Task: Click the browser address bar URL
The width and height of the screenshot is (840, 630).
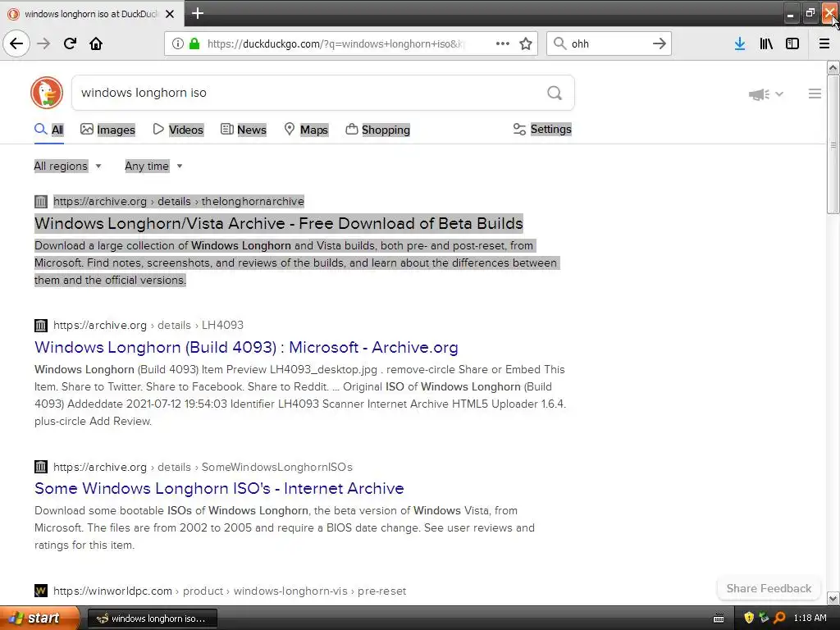Action: (x=336, y=44)
